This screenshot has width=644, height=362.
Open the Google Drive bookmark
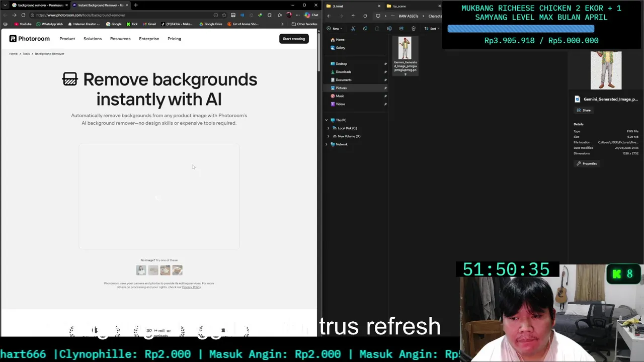click(x=210, y=24)
